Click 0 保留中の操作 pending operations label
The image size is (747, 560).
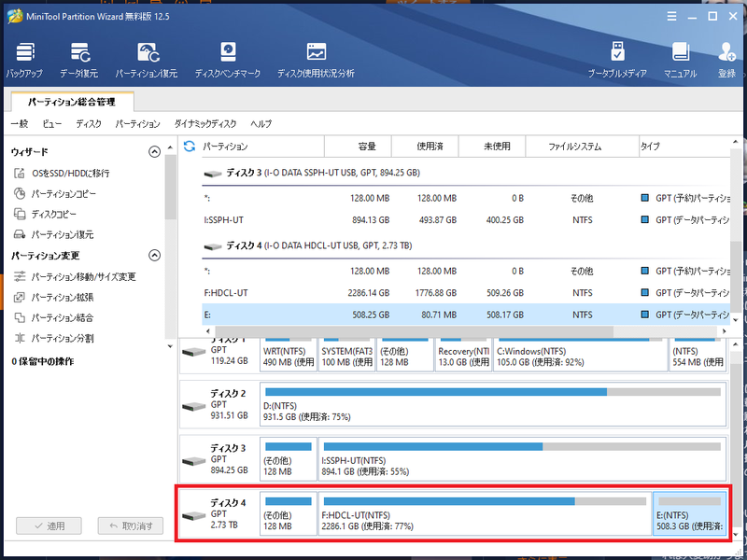[43, 361]
